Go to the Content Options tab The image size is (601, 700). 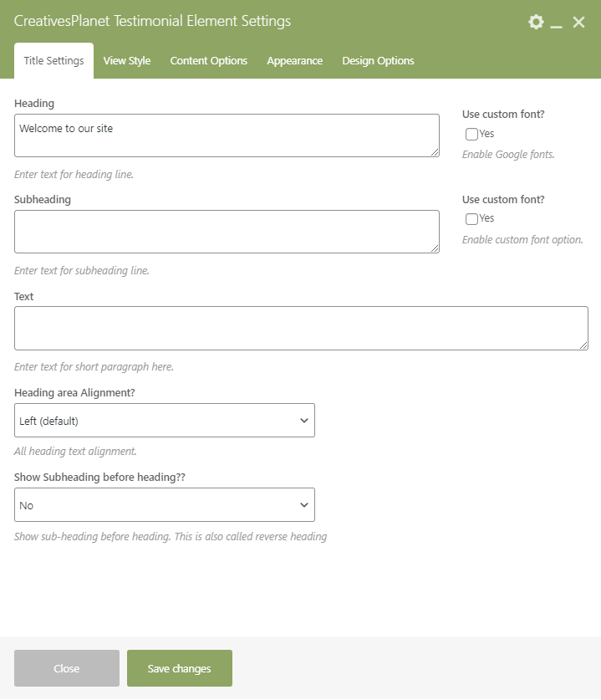(209, 61)
